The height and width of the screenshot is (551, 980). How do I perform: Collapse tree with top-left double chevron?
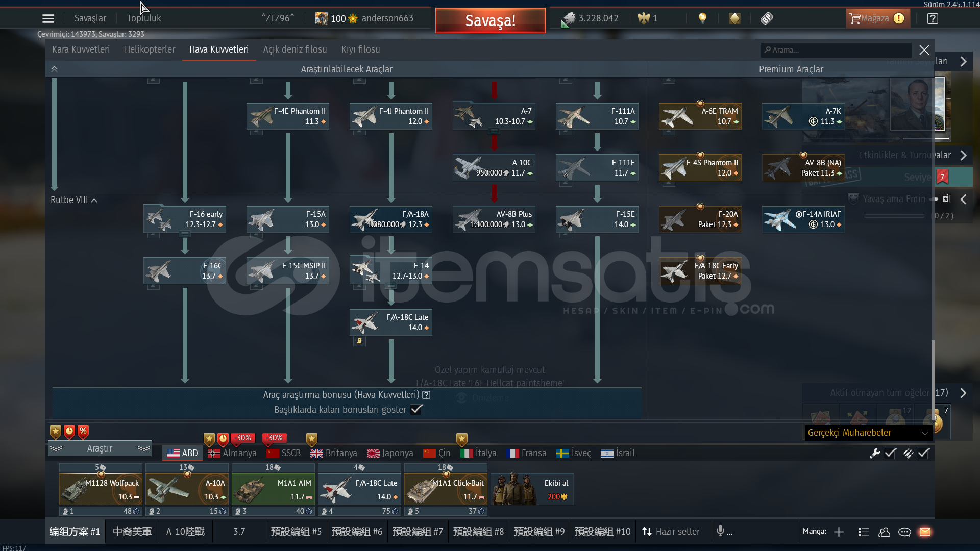(x=55, y=69)
